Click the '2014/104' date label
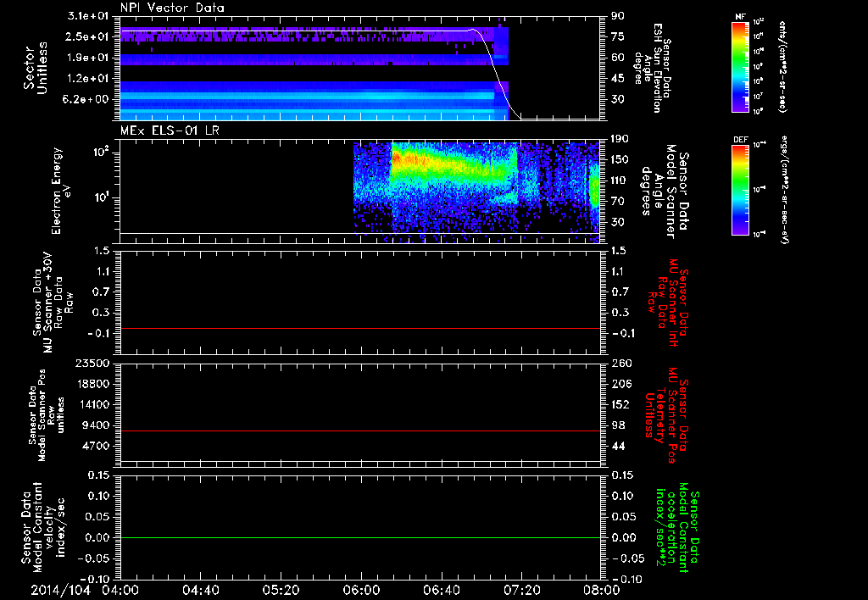Screen dimensions: 868x600 pyautogui.click(x=60, y=590)
